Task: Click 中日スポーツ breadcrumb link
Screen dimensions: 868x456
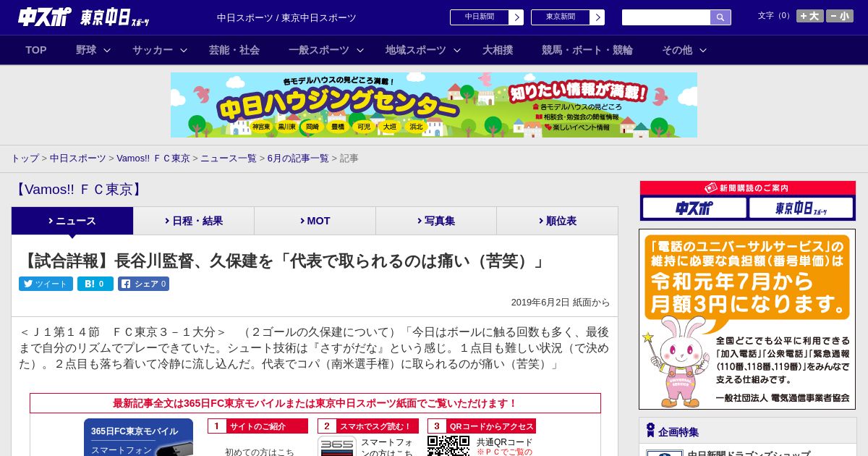Action: click(x=78, y=159)
